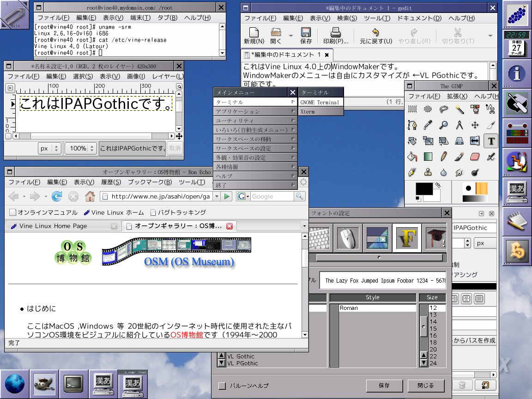This screenshot has width=532, height=399.
Task: Pick the Shear tool in GIMP
Action: click(443, 141)
